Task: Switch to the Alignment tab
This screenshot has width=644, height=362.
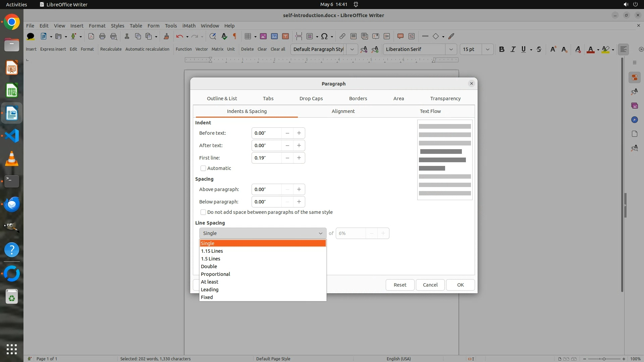Action: point(343,111)
